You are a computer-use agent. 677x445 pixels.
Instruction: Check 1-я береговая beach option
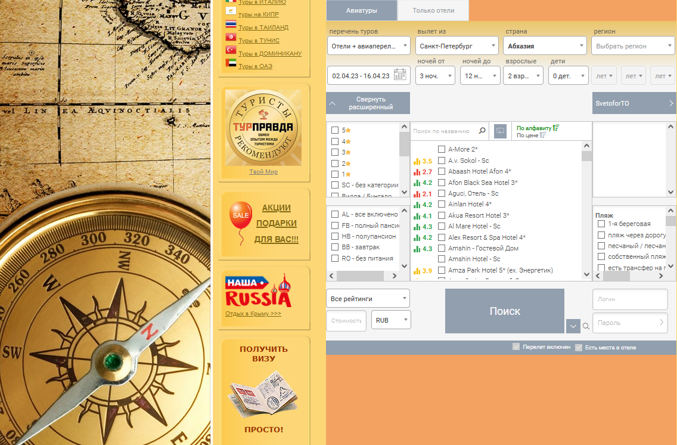(601, 224)
